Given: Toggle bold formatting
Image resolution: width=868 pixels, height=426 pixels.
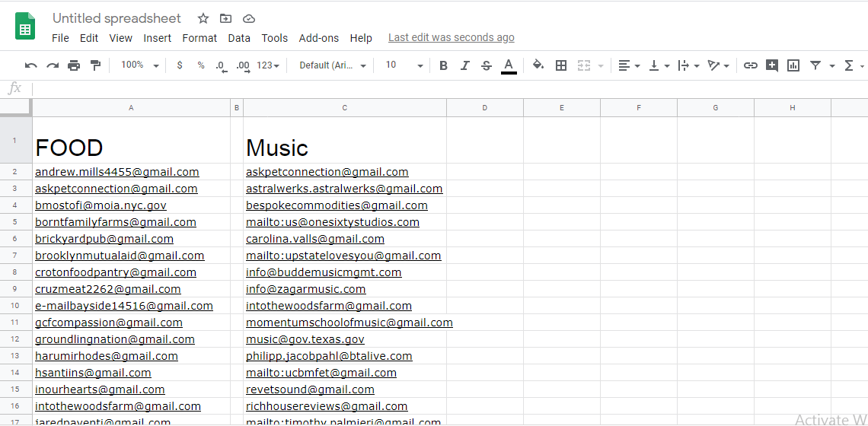Looking at the screenshot, I should (x=443, y=65).
